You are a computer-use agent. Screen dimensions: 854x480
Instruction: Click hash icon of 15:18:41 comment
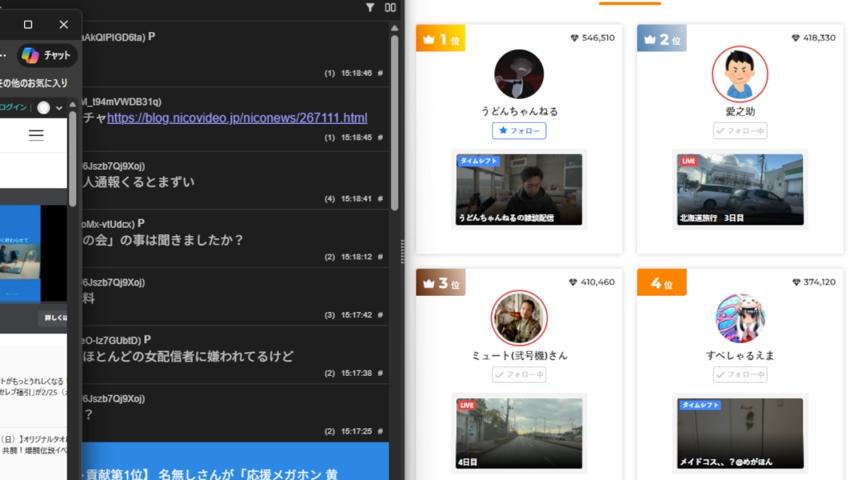[x=380, y=199]
